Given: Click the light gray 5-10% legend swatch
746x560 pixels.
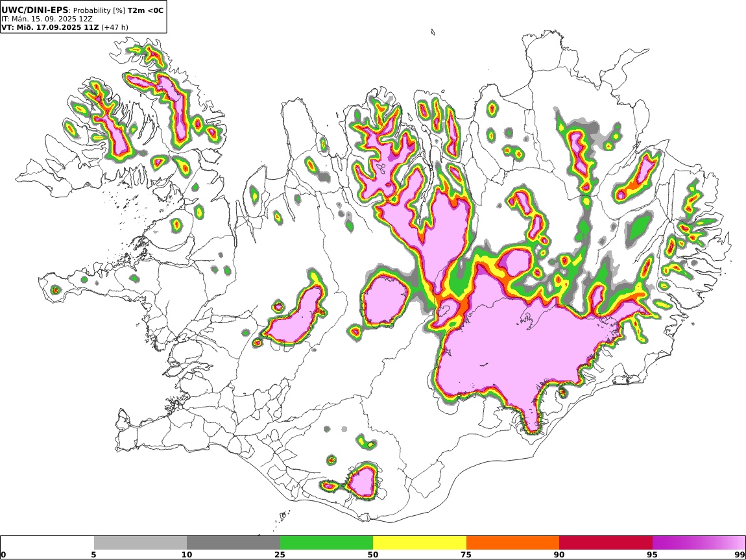Looking at the screenshot, I should click(x=140, y=542).
